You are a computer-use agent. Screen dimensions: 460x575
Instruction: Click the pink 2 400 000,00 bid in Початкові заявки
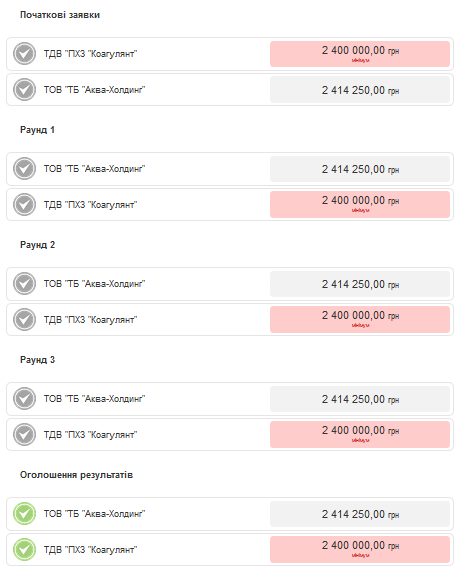pyautogui.click(x=360, y=54)
